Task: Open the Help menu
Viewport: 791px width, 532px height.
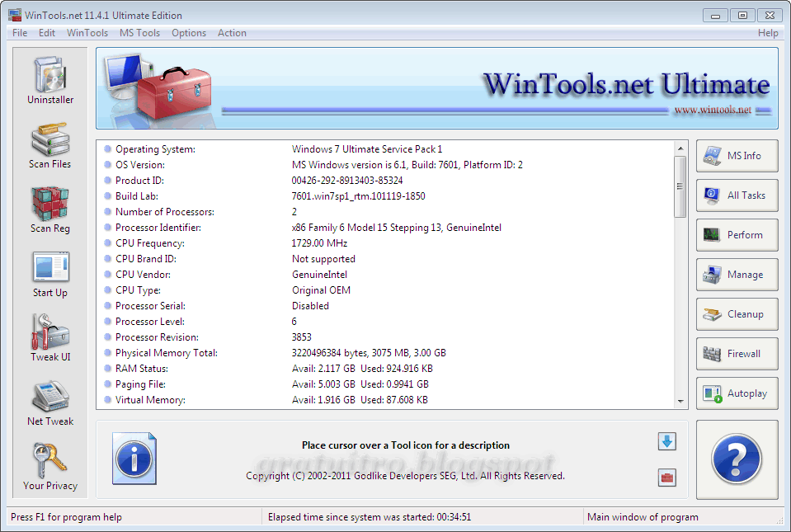Action: [768, 33]
